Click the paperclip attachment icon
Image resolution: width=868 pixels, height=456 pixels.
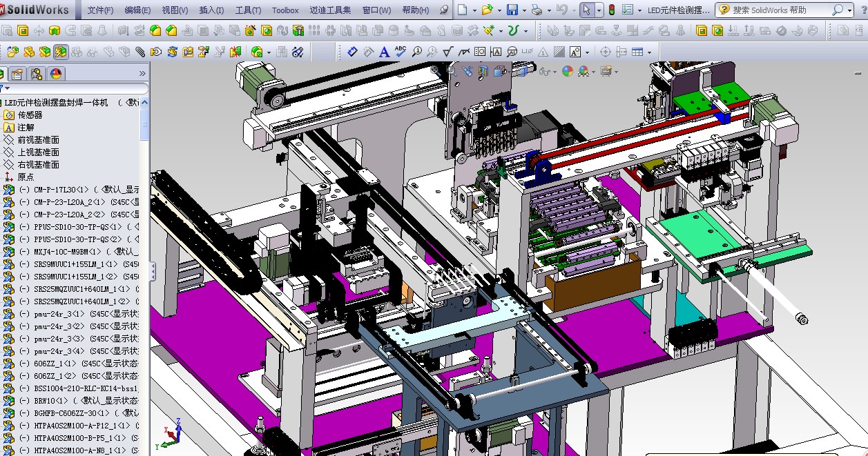click(x=140, y=52)
